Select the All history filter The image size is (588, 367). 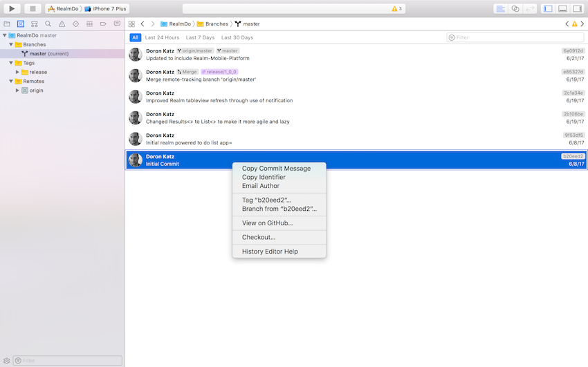coord(136,37)
